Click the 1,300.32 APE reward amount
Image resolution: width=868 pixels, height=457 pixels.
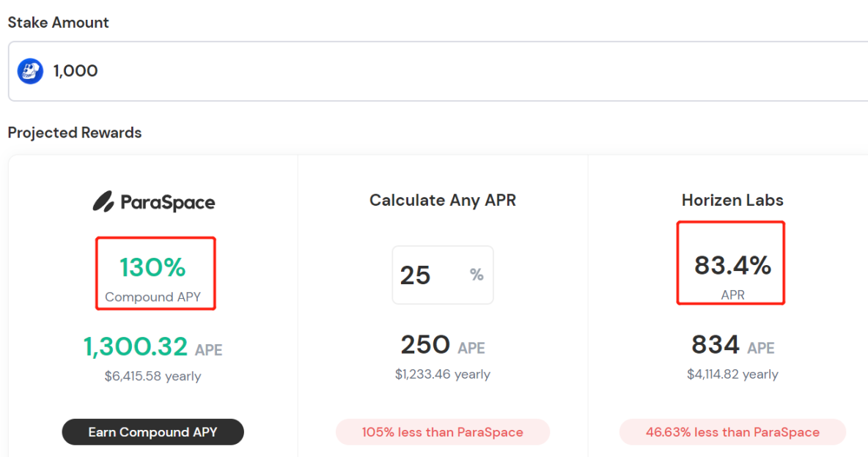tap(152, 347)
